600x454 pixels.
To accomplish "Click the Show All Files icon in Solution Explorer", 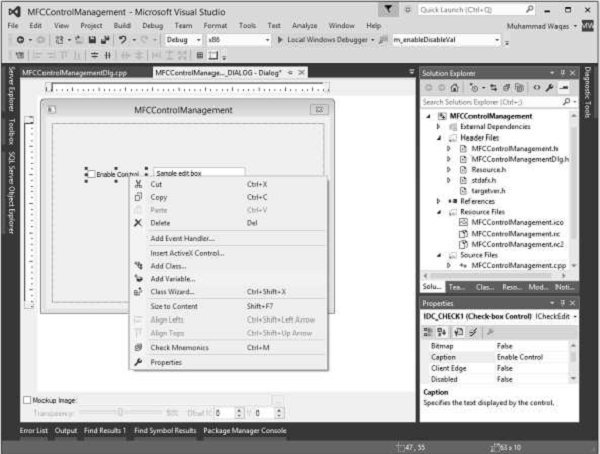I will pyautogui.click(x=519, y=88).
